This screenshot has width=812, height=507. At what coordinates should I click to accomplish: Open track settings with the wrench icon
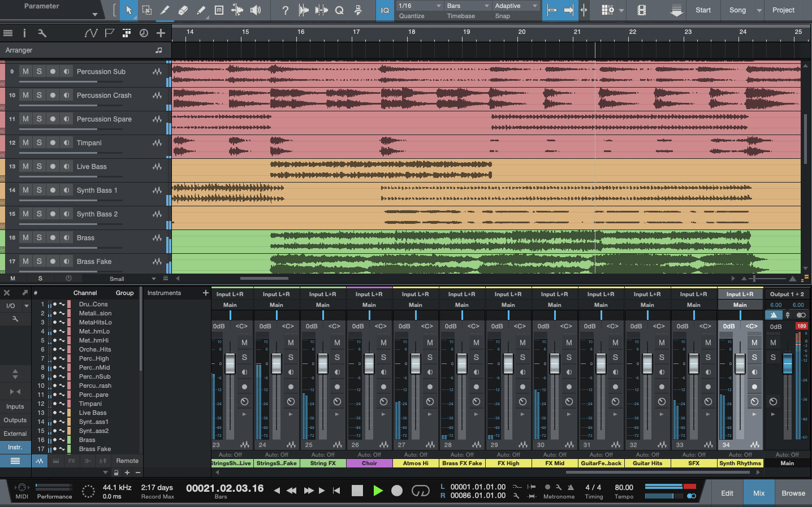[41, 33]
